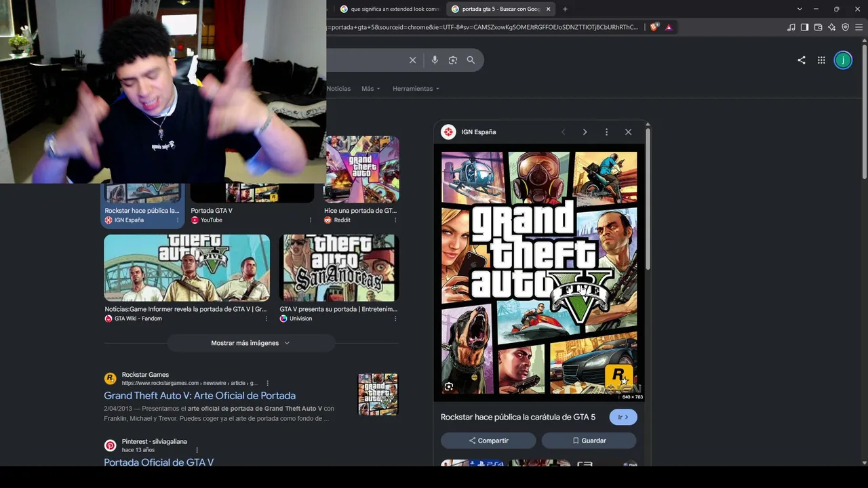Open the media playlist music note icon
Image resolution: width=868 pixels, height=488 pixels.
[791, 27]
